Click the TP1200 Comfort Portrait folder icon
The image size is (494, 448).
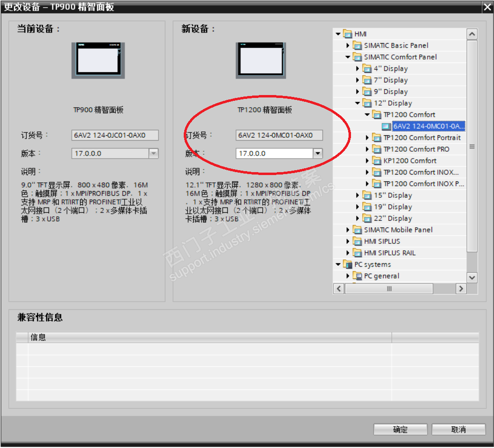click(x=377, y=138)
